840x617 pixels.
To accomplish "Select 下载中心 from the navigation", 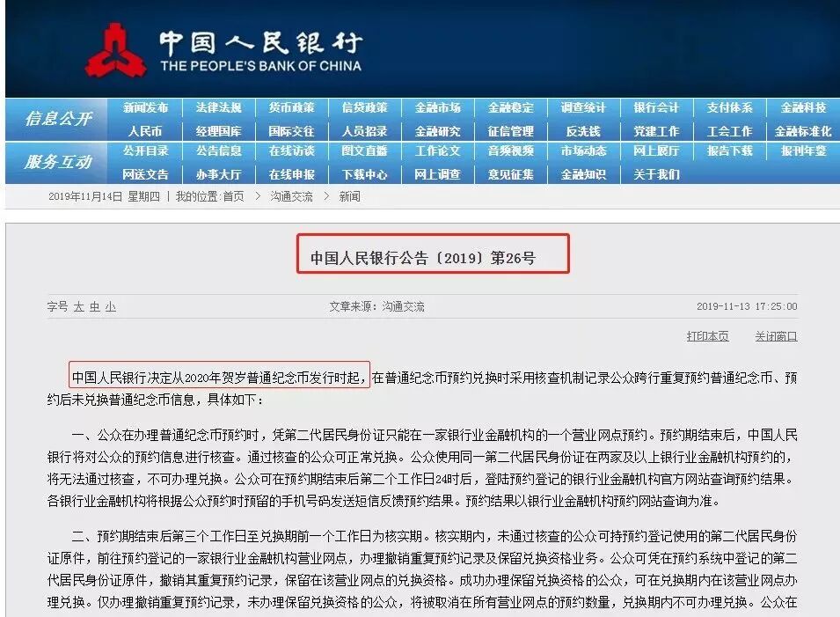I will [365, 175].
